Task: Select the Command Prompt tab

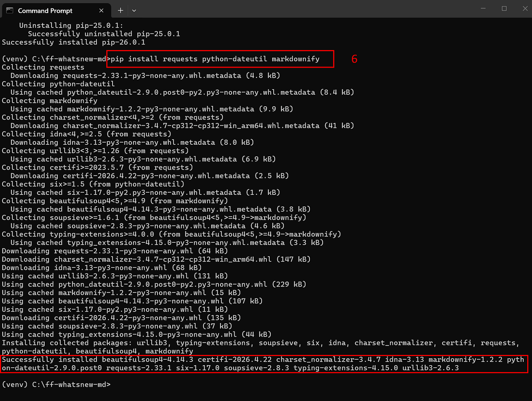Action: 56,11
